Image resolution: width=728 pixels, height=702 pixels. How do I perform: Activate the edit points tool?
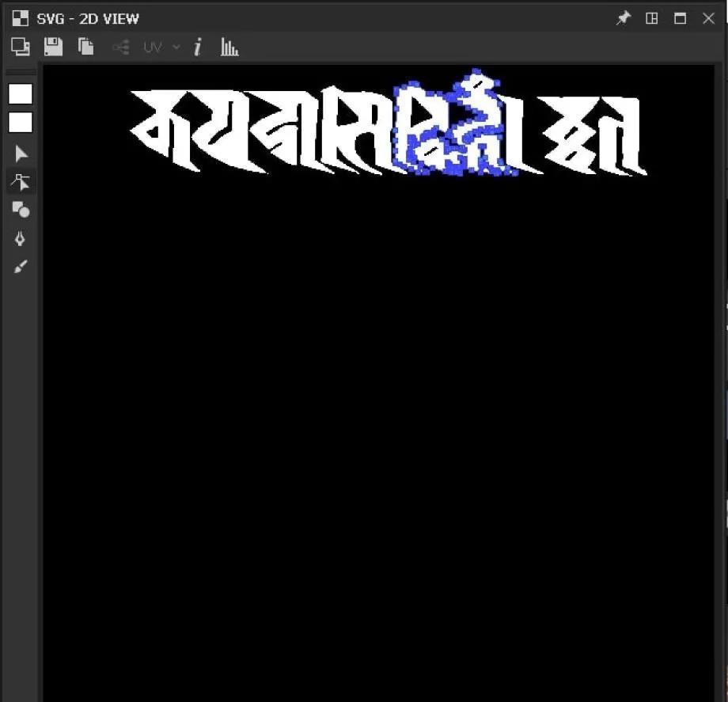point(21,182)
